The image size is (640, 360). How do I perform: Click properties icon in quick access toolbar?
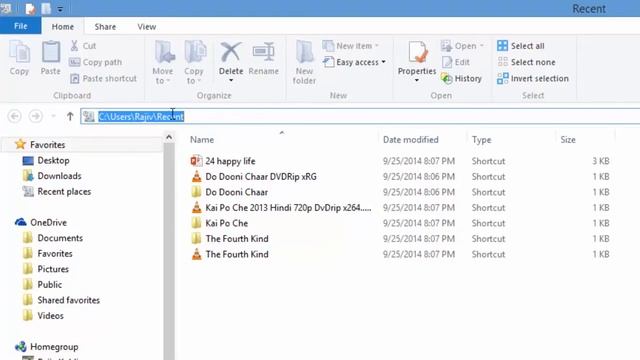pos(30,9)
